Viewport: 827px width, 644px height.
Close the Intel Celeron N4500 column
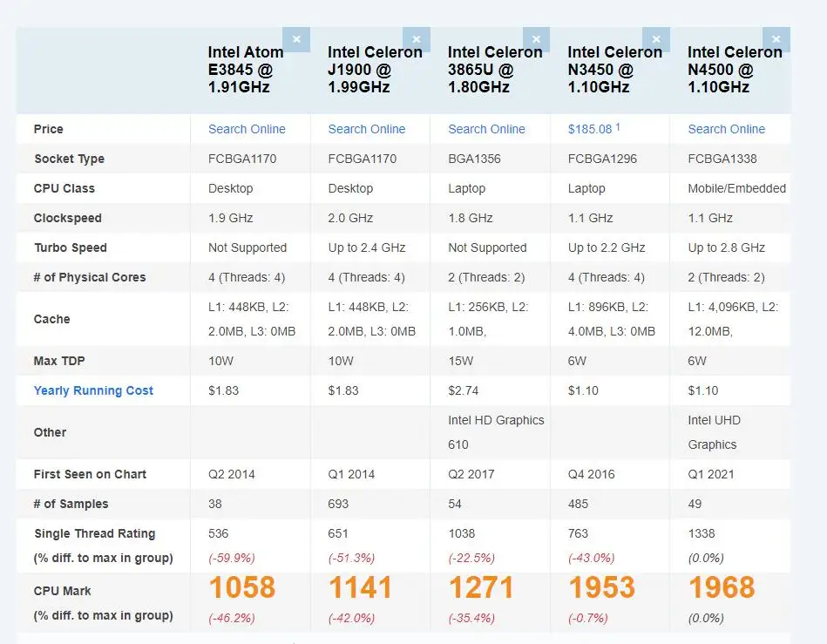pos(776,38)
